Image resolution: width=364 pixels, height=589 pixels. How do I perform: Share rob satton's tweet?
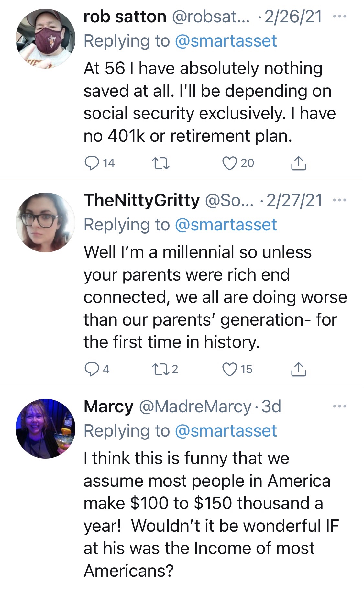pos(298,163)
